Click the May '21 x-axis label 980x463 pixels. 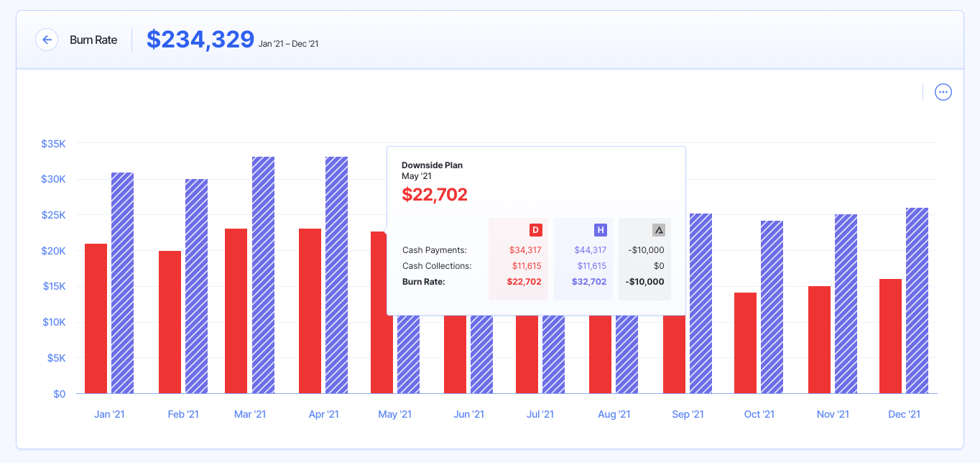coord(394,414)
